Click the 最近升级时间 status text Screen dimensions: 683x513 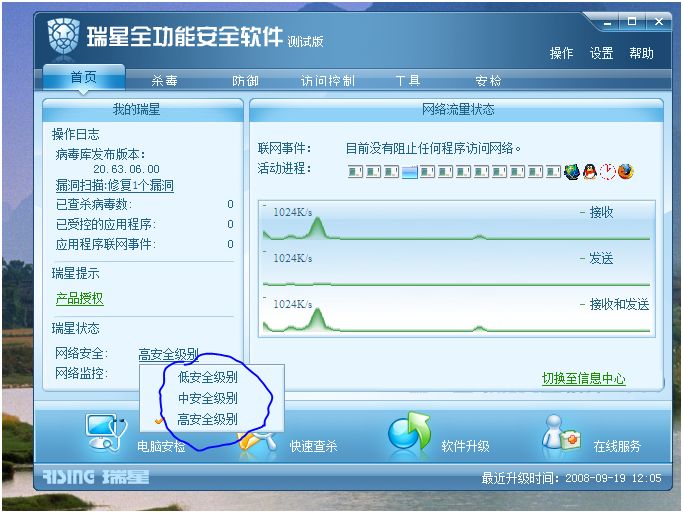pos(571,478)
